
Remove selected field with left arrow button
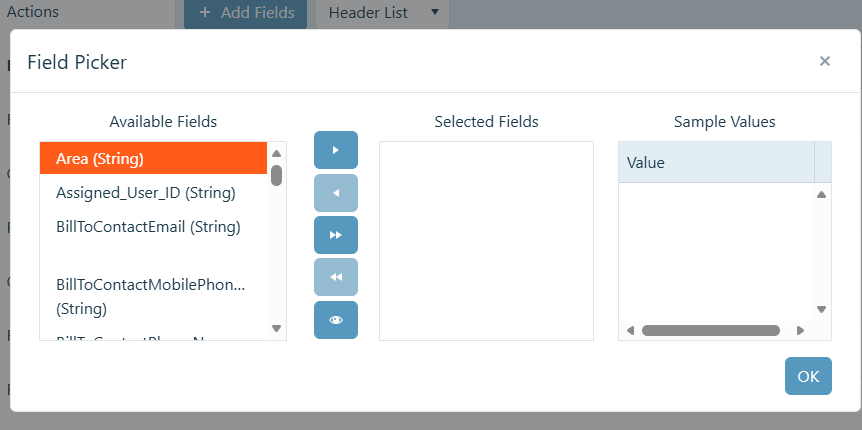(x=336, y=193)
